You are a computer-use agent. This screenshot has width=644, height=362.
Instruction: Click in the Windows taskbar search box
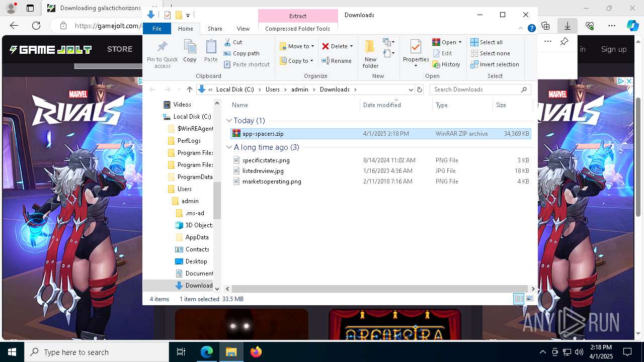click(x=97, y=352)
